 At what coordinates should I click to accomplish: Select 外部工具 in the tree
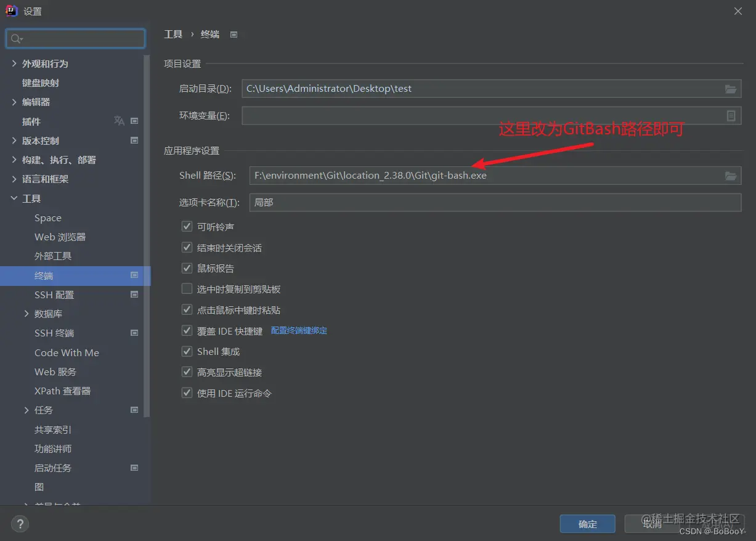point(53,256)
